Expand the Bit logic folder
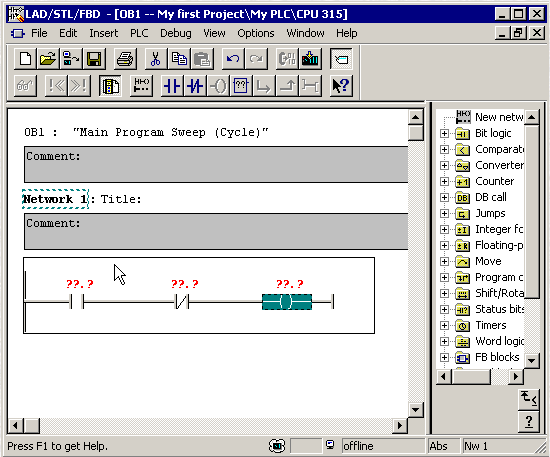 coord(444,134)
